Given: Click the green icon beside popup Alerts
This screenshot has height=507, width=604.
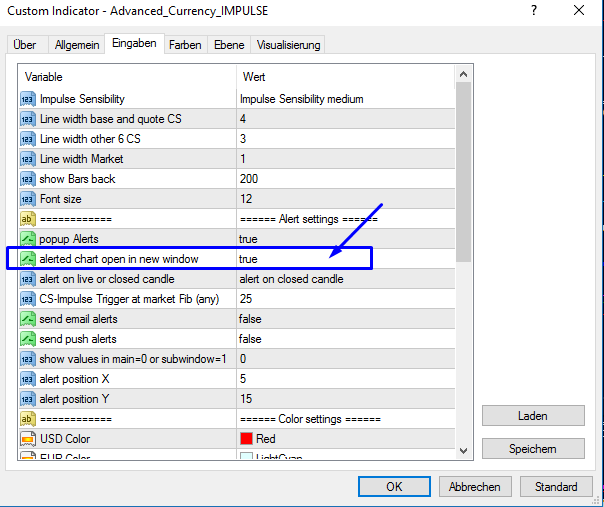Looking at the screenshot, I should pyautogui.click(x=28, y=239).
